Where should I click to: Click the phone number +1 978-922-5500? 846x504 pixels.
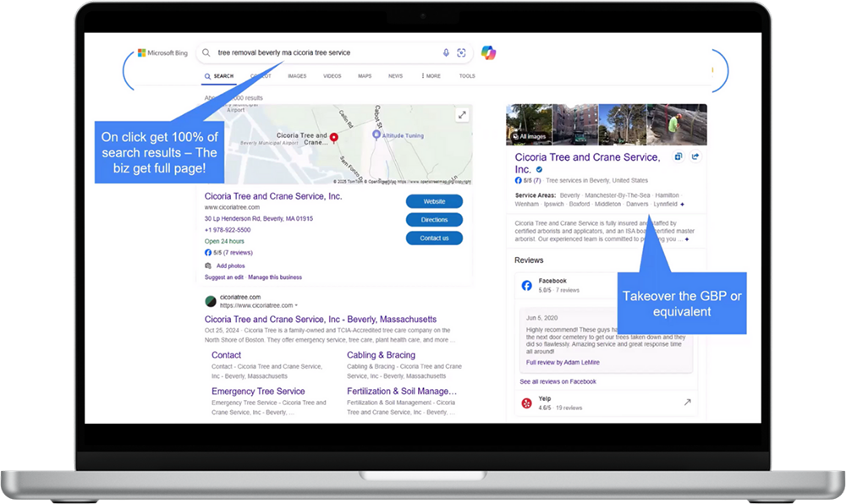coord(227,230)
